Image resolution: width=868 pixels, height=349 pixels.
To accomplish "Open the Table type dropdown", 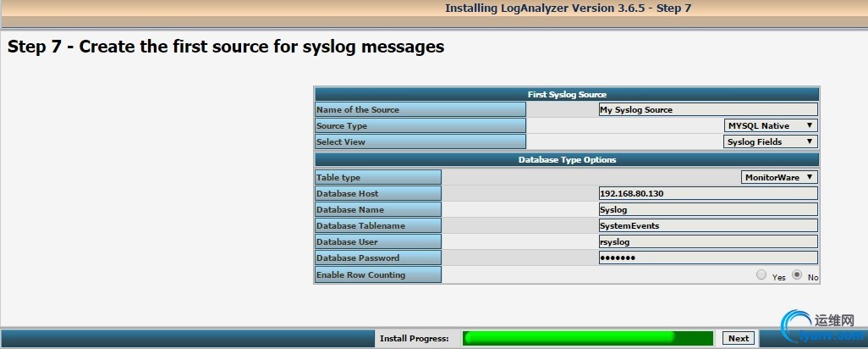I will pyautogui.click(x=779, y=177).
